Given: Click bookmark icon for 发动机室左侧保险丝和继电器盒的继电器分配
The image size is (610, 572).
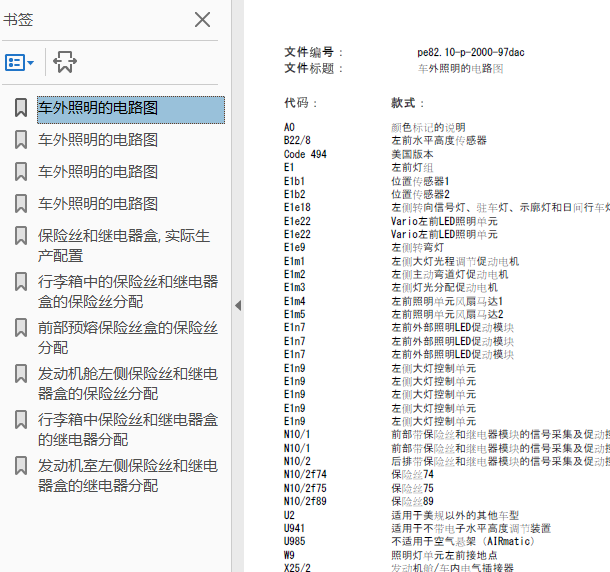Looking at the screenshot, I should coord(21,465).
